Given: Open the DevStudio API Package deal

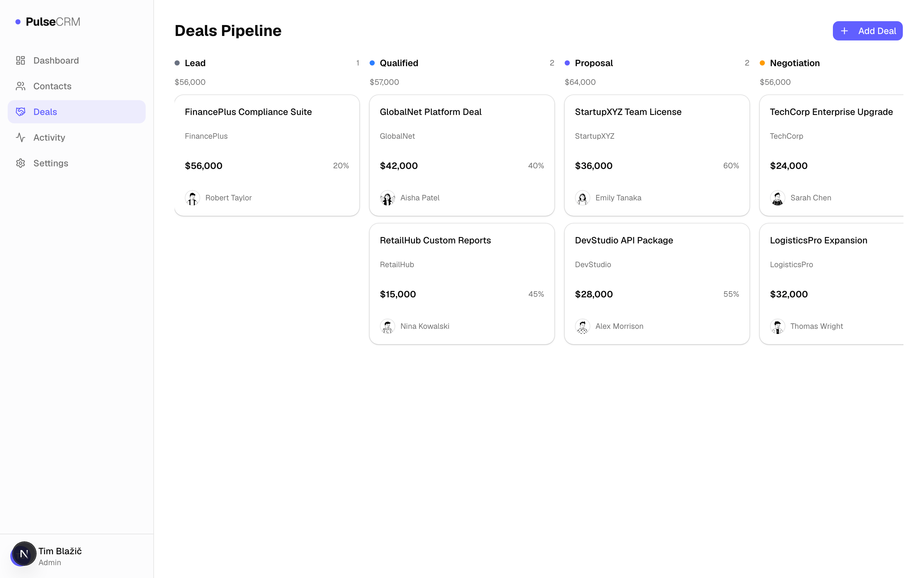Looking at the screenshot, I should tap(657, 284).
